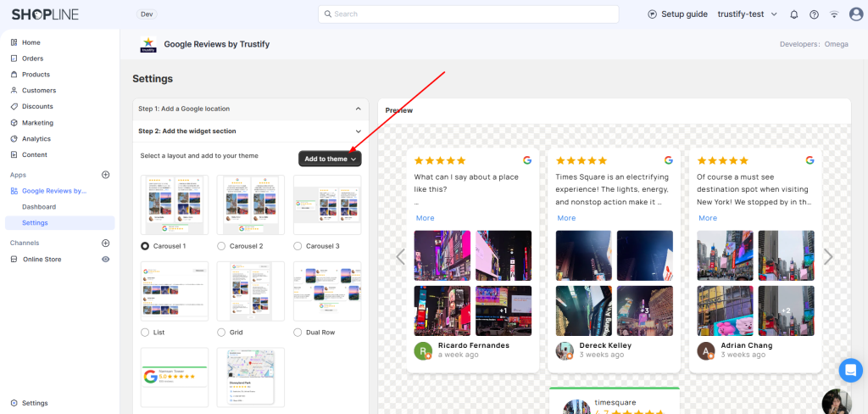The width and height of the screenshot is (868, 414).
Task: Go to next review with right arrow
Action: [828, 256]
